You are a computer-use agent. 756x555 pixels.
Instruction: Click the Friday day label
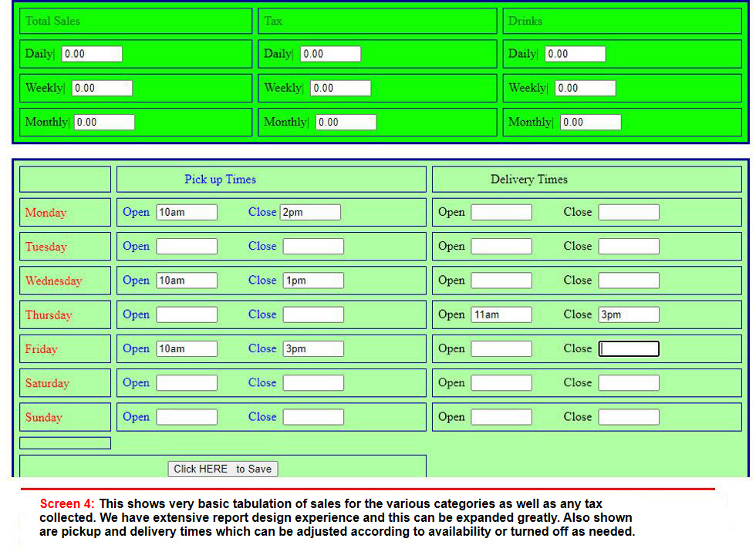tap(41, 349)
